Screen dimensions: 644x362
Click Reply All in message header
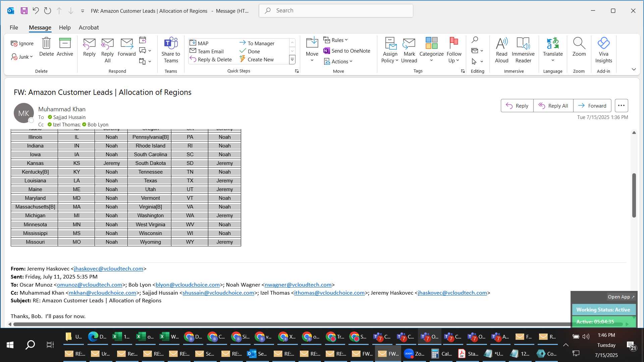(x=553, y=106)
